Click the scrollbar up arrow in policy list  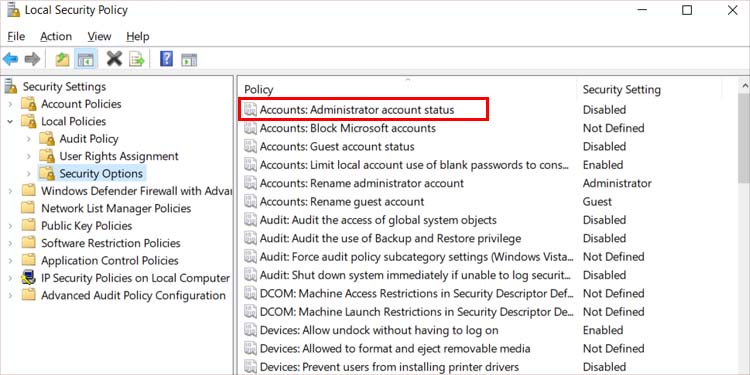[745, 86]
